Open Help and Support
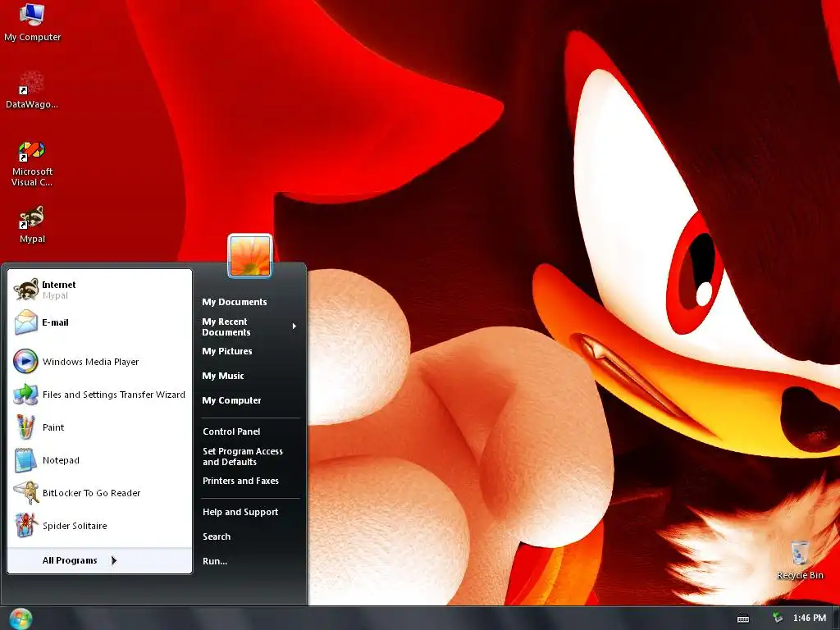 [x=240, y=512]
